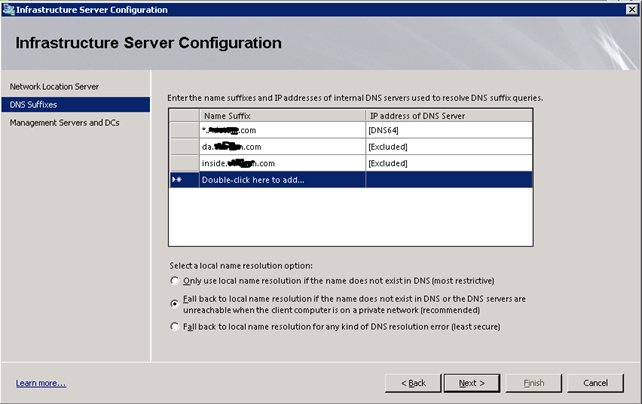This screenshot has width=642, height=404.
Task: Select the wildcard suffix entry starting with asterisk
Action: [238, 131]
